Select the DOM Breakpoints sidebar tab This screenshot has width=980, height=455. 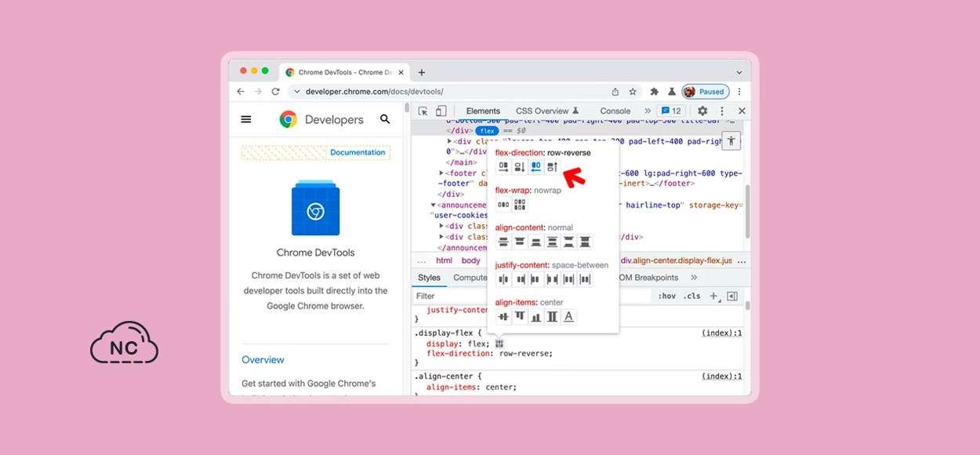[648, 278]
